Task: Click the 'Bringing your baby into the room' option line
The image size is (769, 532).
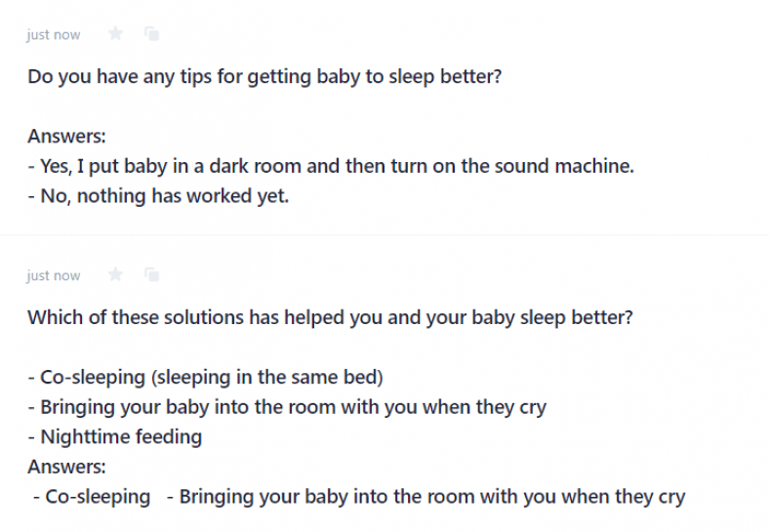Action: click(287, 407)
